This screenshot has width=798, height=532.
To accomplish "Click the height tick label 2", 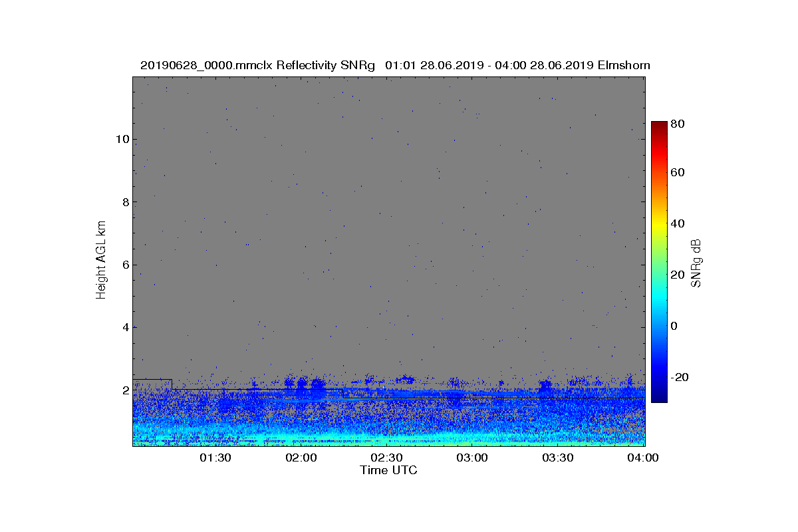I will 124,390.
